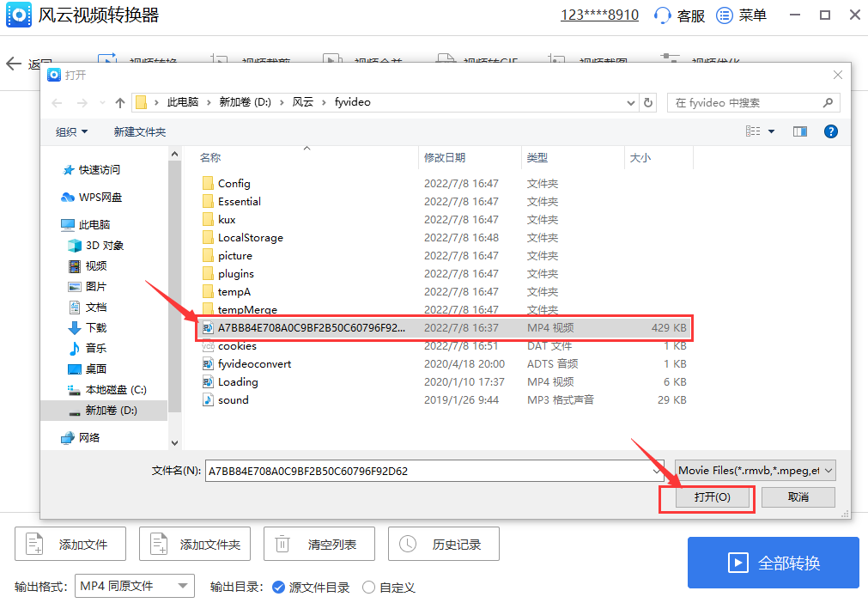
Task: Select the Essential folder icon
Action: coord(208,202)
